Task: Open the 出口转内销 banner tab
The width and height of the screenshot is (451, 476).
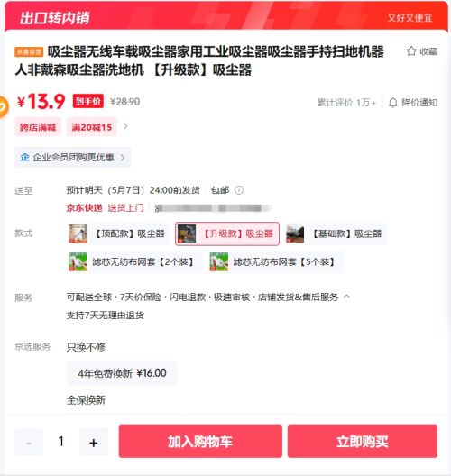Action: click(54, 17)
